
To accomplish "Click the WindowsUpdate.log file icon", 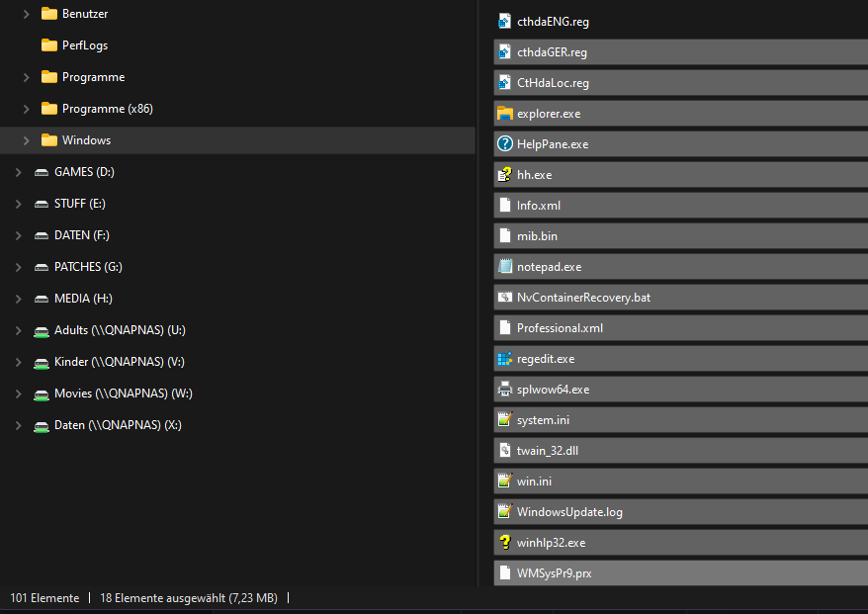I will pos(504,511).
